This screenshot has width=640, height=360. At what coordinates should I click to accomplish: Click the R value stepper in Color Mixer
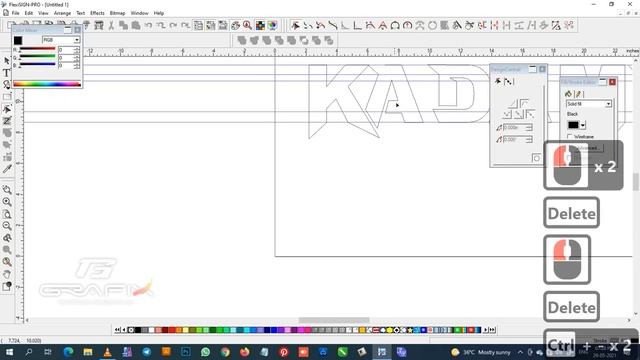(77, 50)
